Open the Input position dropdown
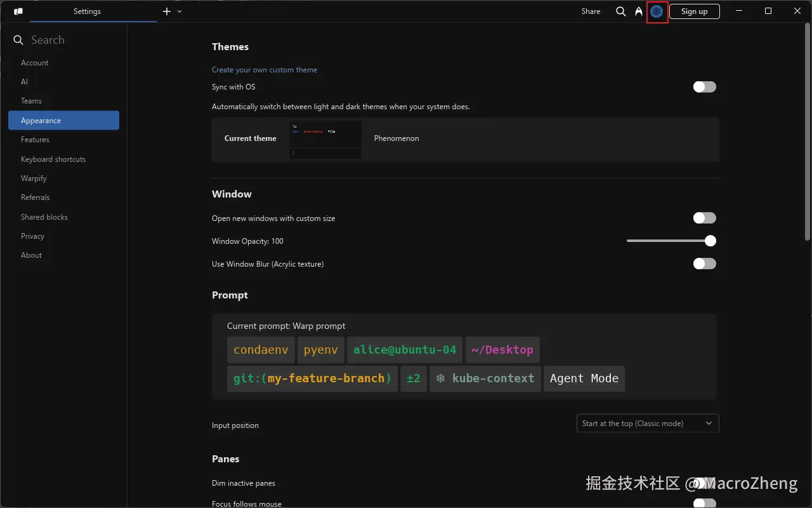This screenshot has height=508, width=812. pos(648,424)
